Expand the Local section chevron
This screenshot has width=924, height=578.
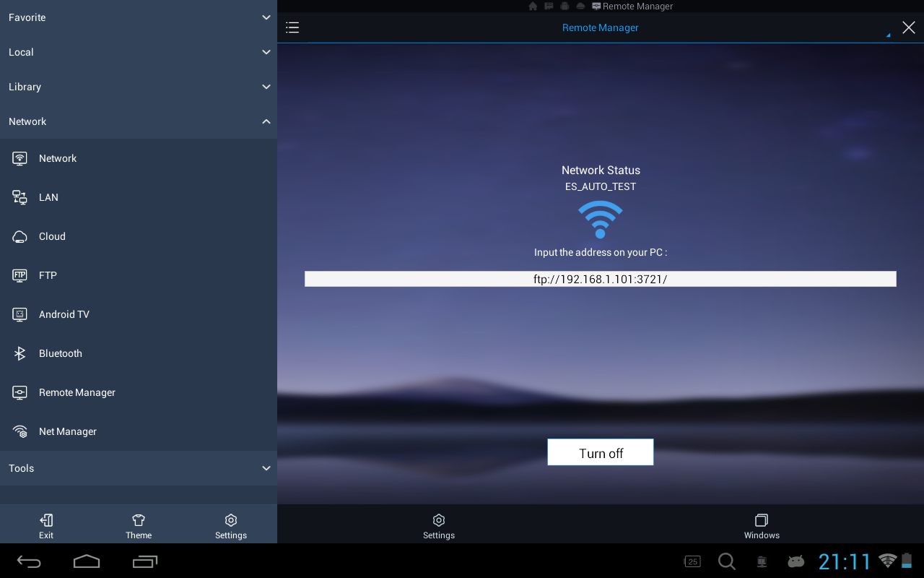pos(266,52)
